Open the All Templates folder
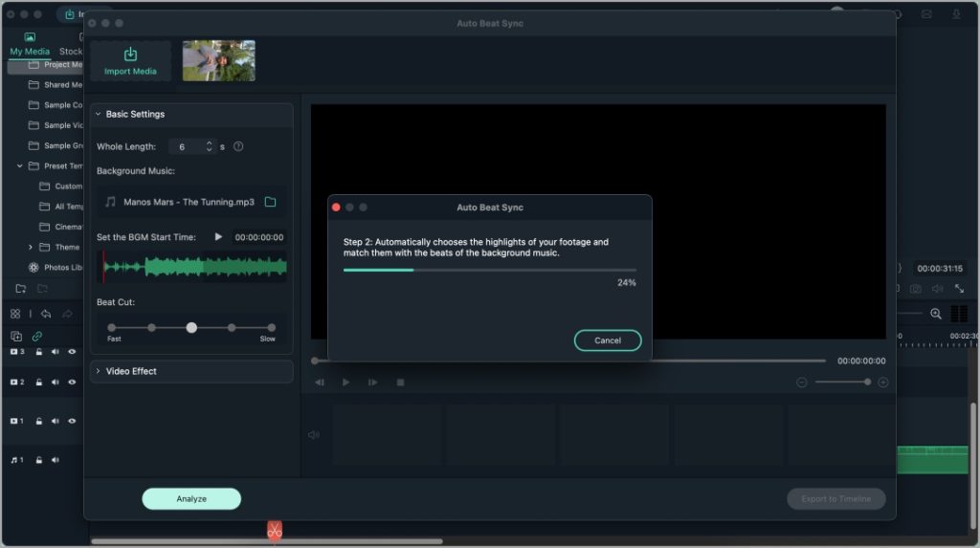The height and width of the screenshot is (548, 980). [x=60, y=207]
